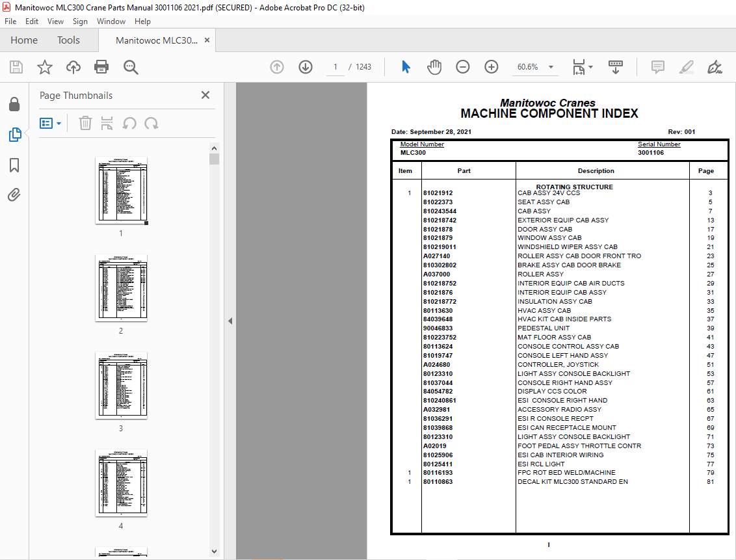Open the Sign fountain pen tool
The width and height of the screenshot is (736, 560).
point(715,67)
